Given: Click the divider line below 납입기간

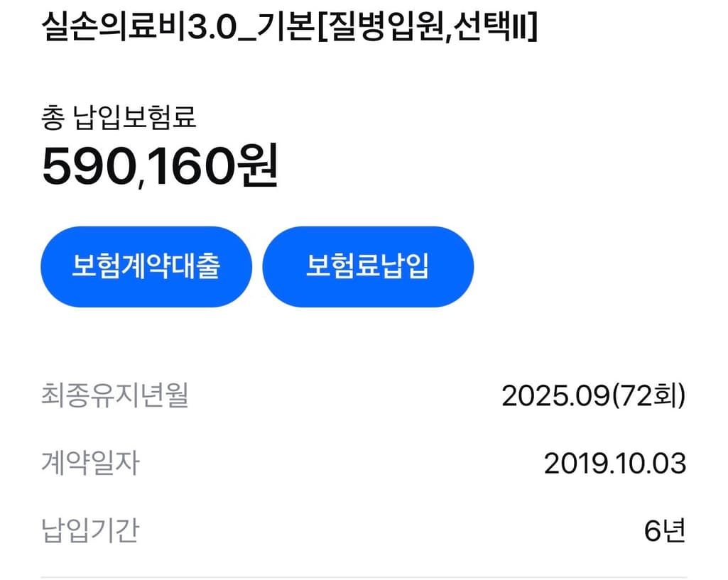Looking at the screenshot, I should pyautogui.click(x=364, y=576).
